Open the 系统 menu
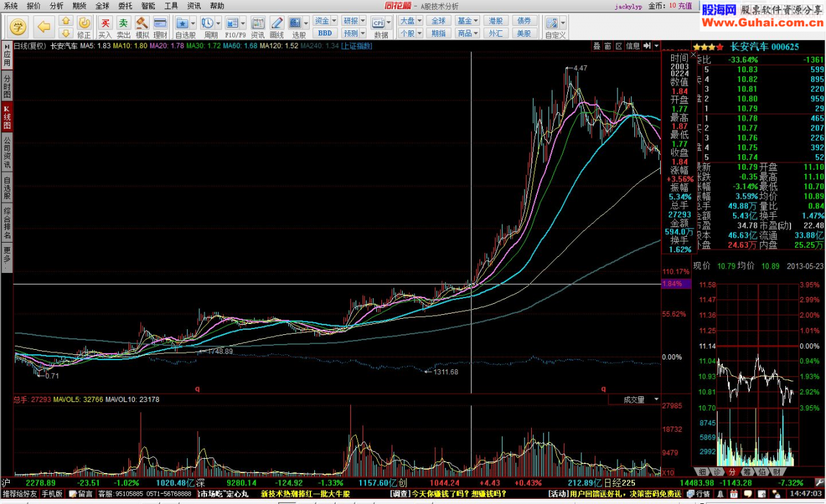The height and width of the screenshot is (504, 826). (11, 6)
